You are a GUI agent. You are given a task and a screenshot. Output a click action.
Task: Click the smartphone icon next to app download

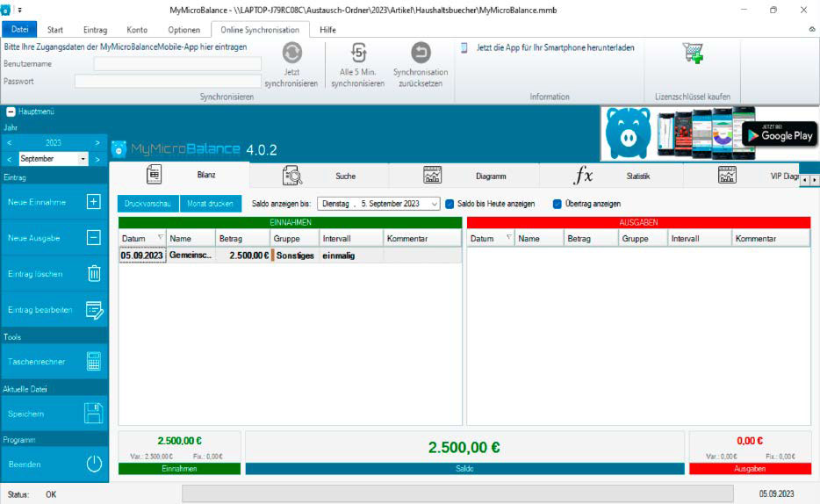pos(464,47)
